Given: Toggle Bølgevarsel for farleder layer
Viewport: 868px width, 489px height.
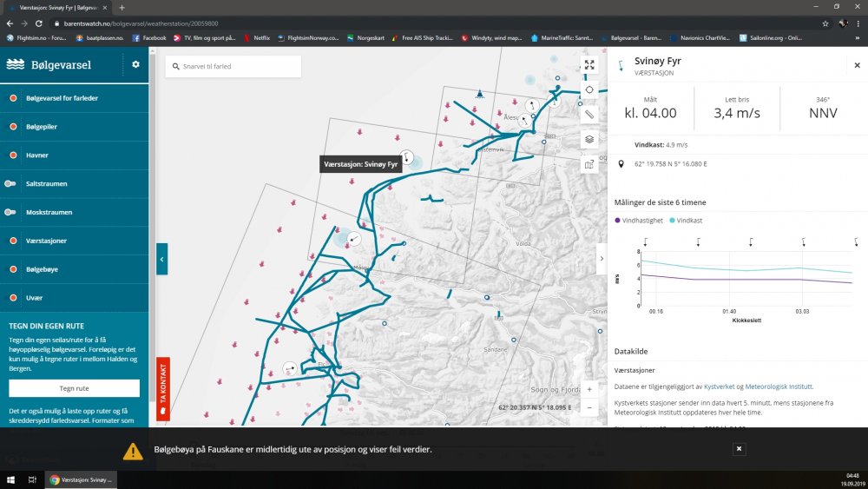Looking at the screenshot, I should coord(13,98).
